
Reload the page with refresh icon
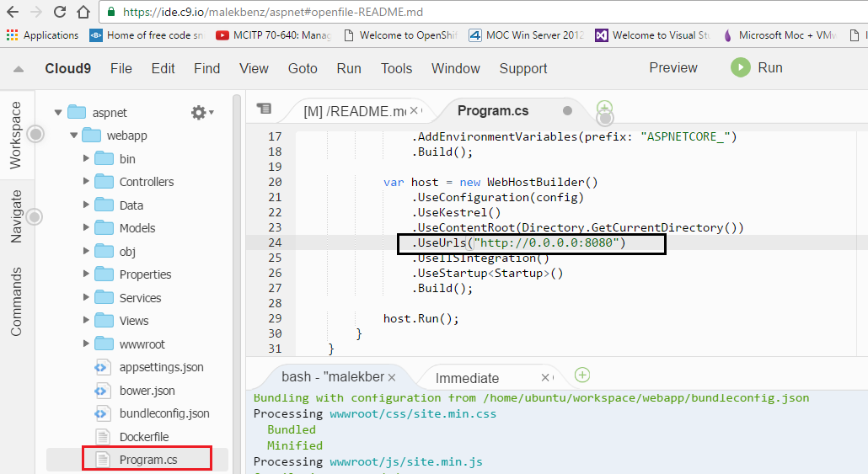coord(60,12)
